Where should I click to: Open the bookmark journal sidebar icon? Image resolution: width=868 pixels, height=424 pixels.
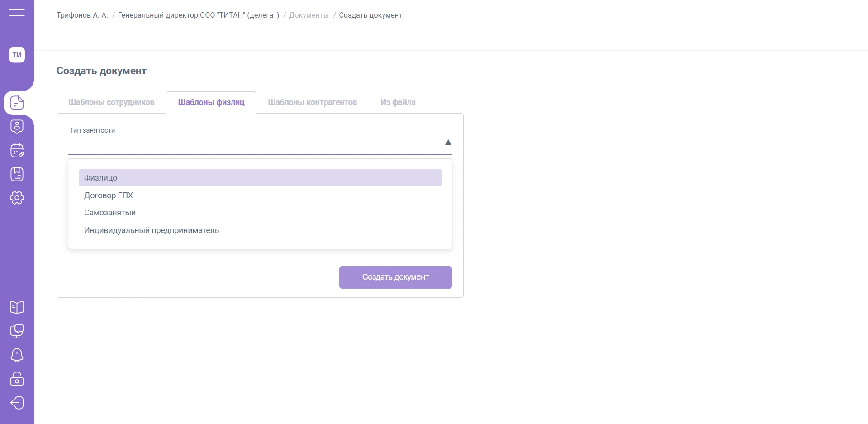point(17,174)
